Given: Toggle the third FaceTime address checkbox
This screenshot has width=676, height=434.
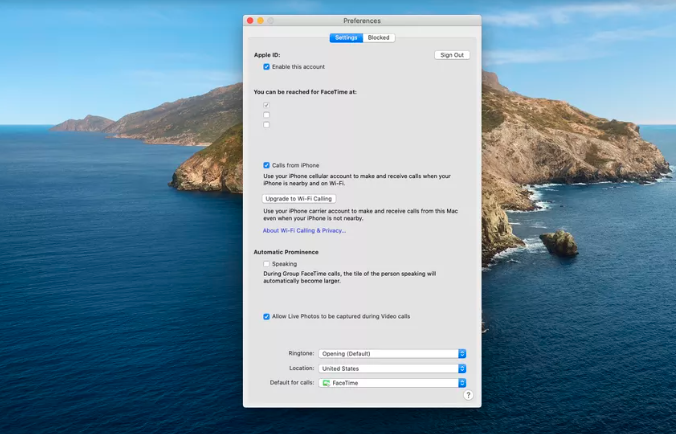Looking at the screenshot, I should 266,125.
